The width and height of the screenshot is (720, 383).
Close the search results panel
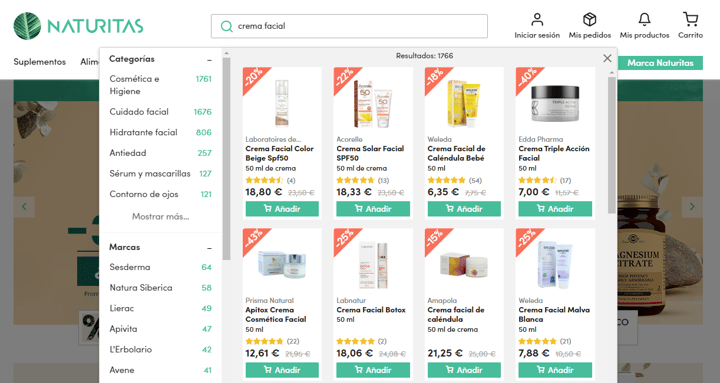(607, 58)
